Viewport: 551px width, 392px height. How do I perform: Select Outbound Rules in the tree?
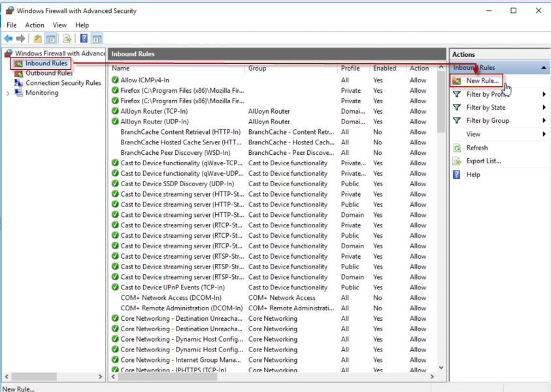(49, 73)
